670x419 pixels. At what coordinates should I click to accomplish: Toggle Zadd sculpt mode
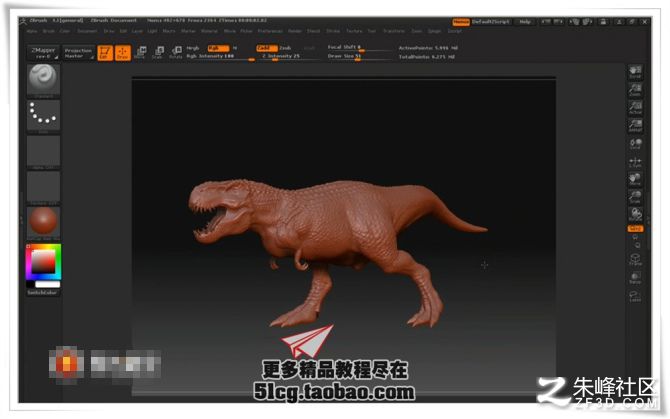point(267,48)
